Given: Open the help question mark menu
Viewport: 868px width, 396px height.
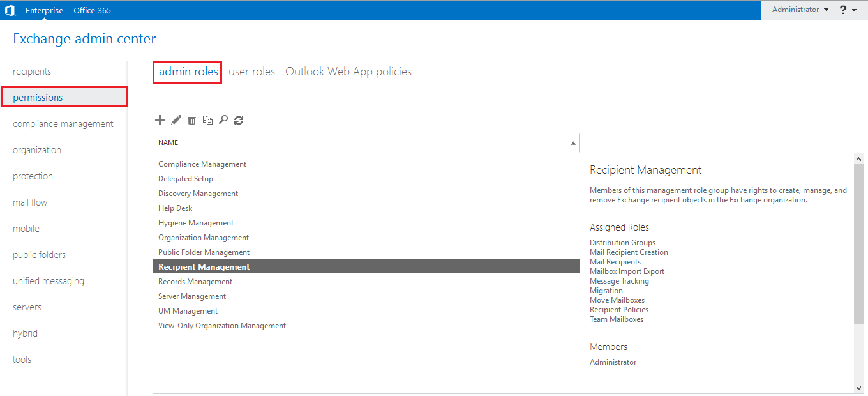Looking at the screenshot, I should 848,10.
